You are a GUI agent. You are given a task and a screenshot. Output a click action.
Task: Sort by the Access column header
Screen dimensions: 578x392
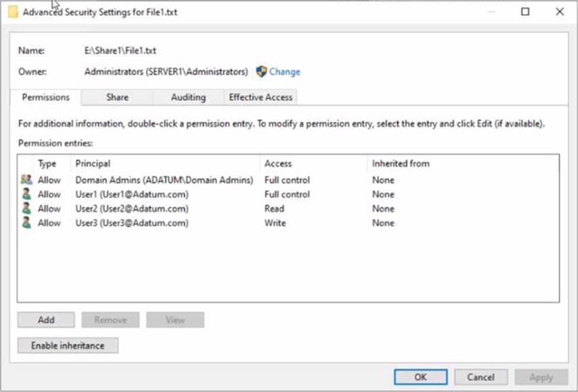[278, 164]
